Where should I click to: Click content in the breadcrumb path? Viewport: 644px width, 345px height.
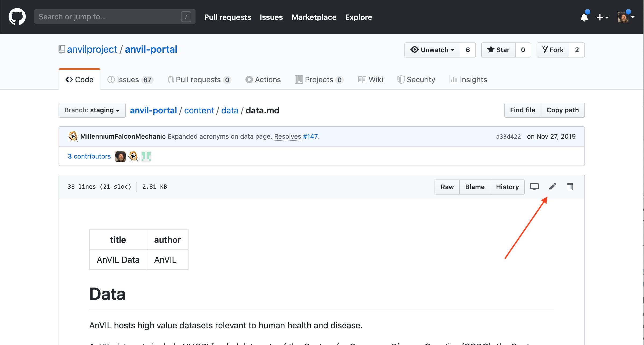click(199, 110)
